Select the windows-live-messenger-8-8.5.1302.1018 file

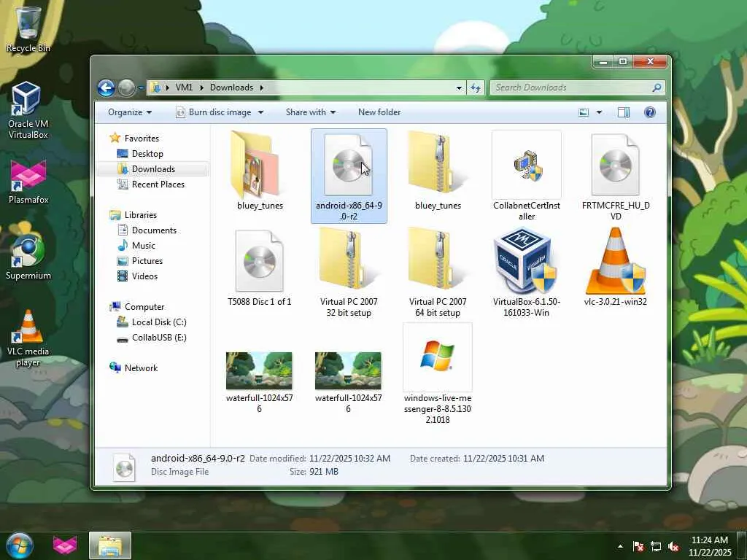(x=438, y=374)
